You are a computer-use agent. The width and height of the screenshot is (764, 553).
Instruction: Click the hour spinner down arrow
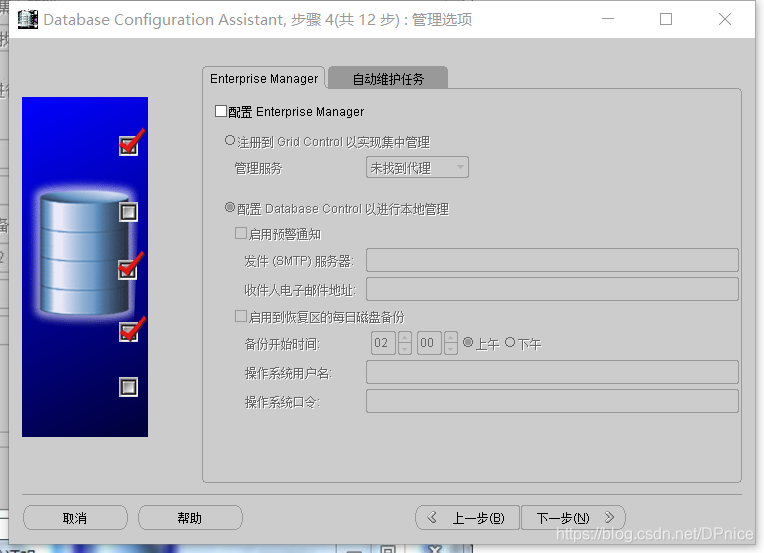click(x=404, y=349)
